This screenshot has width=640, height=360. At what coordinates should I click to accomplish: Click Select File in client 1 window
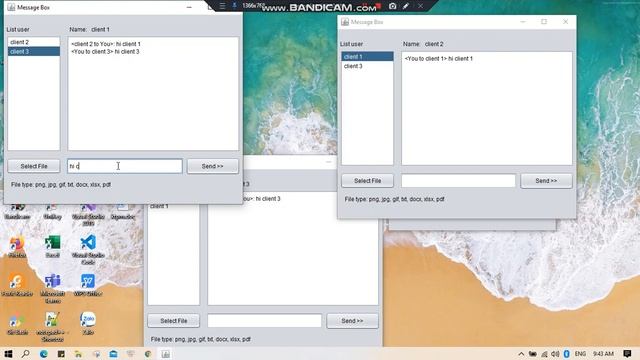click(x=34, y=166)
